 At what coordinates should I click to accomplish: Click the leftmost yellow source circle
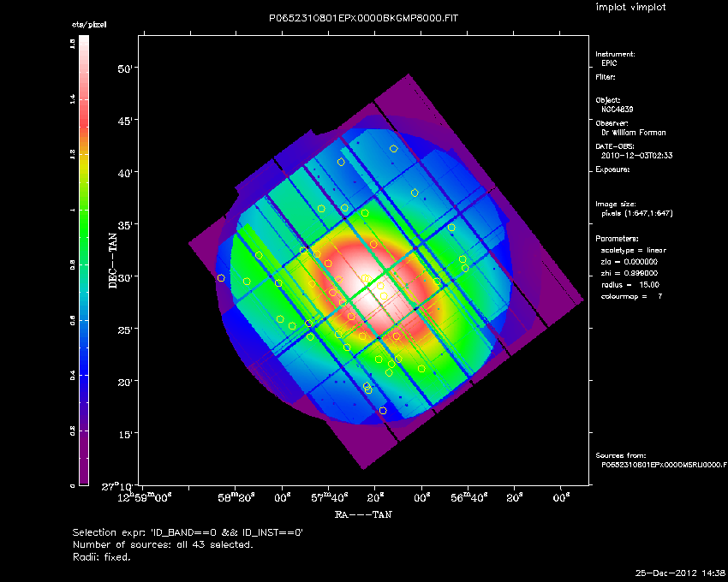coord(221,278)
